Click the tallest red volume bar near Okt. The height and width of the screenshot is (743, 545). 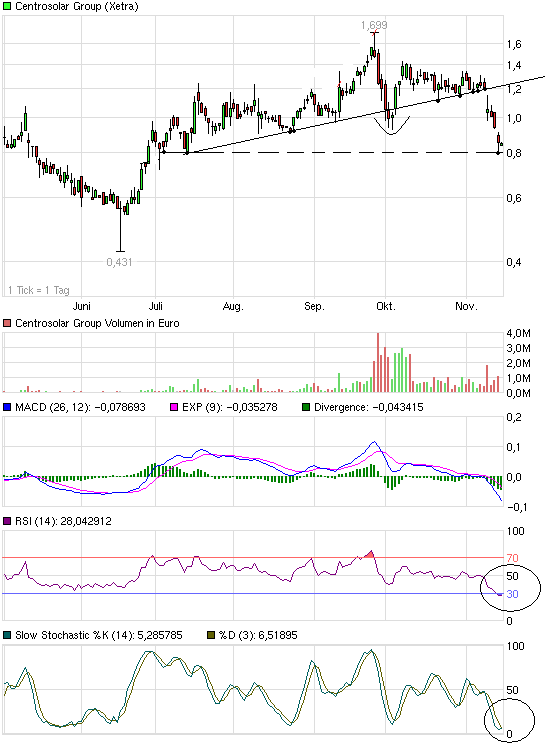tap(378, 362)
